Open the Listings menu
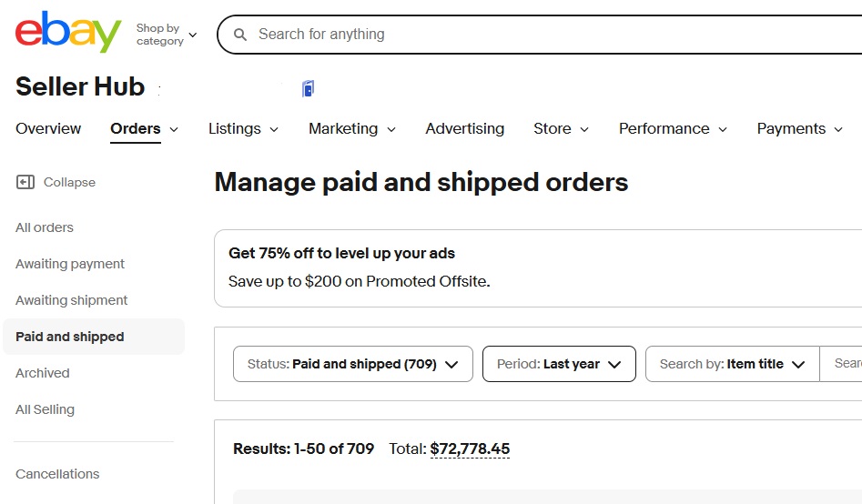 (243, 128)
